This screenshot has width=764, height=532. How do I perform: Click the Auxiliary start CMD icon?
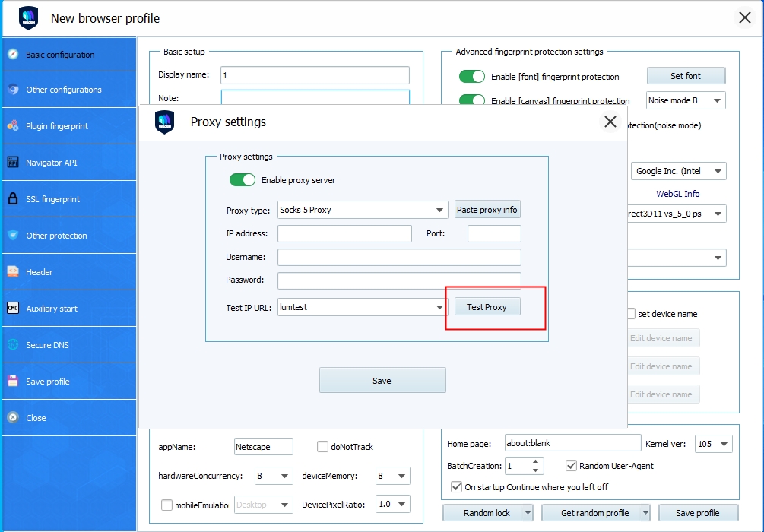[12, 309]
